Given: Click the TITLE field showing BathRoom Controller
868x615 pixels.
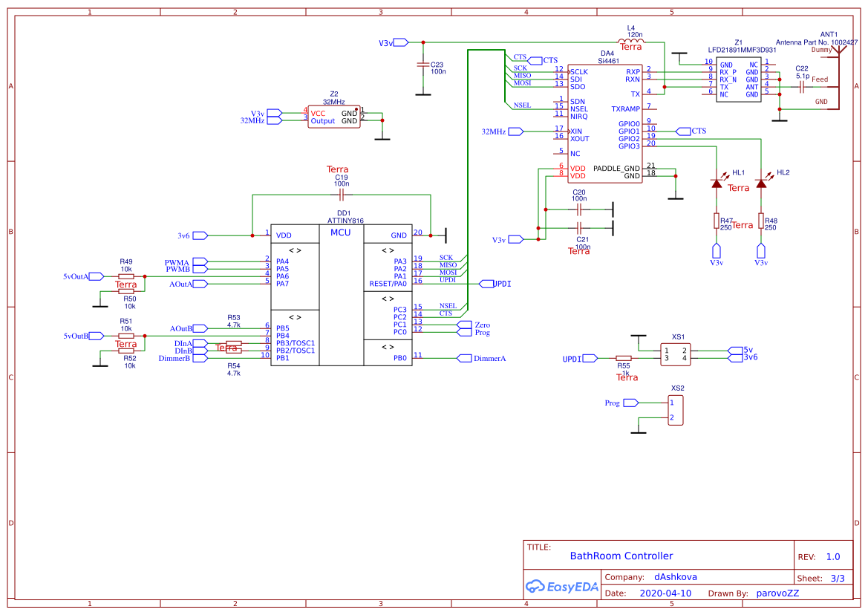Looking at the screenshot, I should [x=624, y=556].
